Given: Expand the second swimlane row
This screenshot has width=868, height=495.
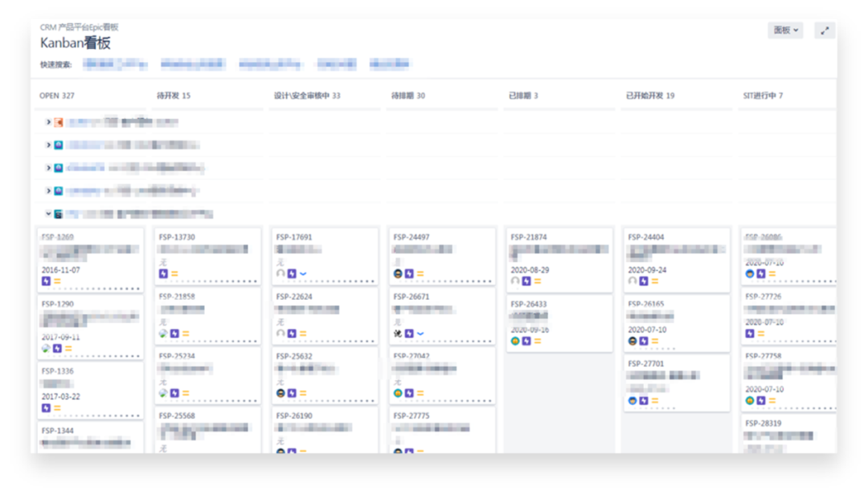Looking at the screenshot, I should click(48, 145).
